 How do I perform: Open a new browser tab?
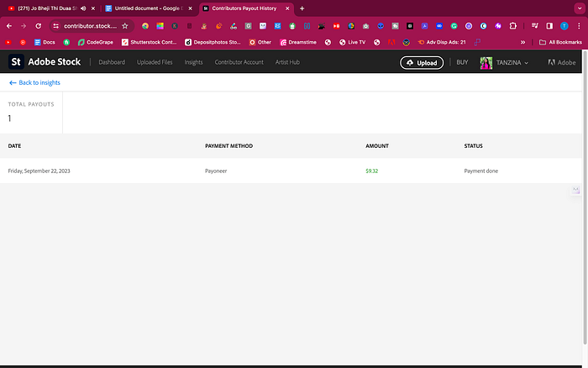[x=302, y=8]
